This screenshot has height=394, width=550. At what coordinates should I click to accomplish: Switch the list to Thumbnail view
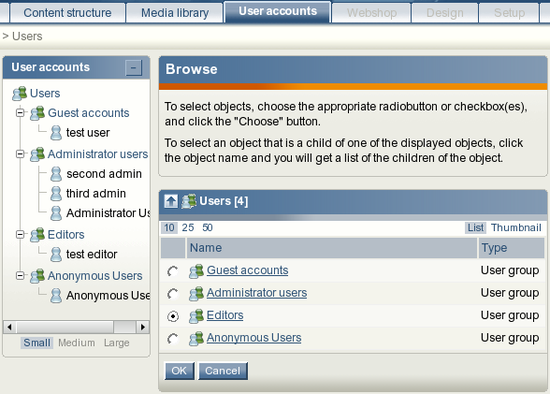click(x=516, y=228)
